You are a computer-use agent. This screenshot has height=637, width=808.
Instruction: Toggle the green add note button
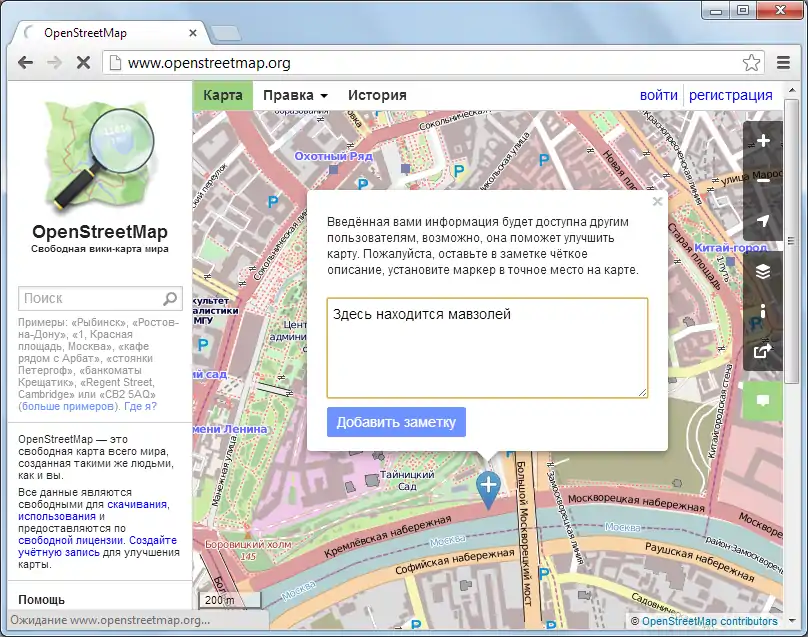(x=763, y=400)
